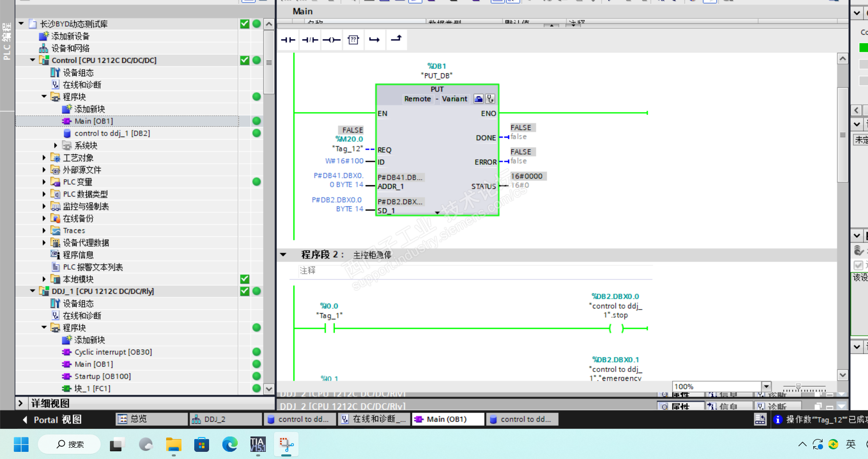Expand the PLC 变量 folder
Viewport: 868px width, 459px height.
tap(44, 182)
